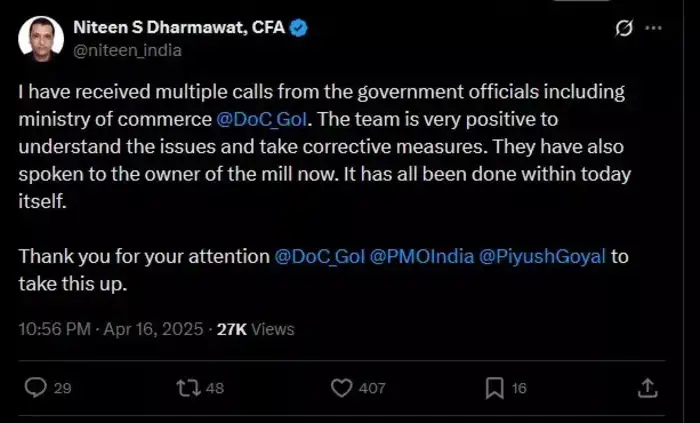
Task: Click the 407 likes count
Action: coord(372,388)
